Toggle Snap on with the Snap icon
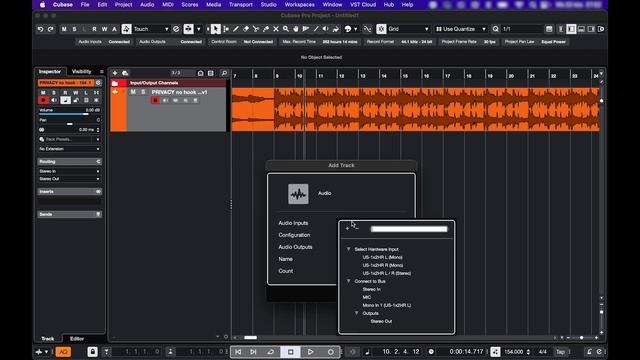This screenshot has width=640, height=360. point(381,29)
